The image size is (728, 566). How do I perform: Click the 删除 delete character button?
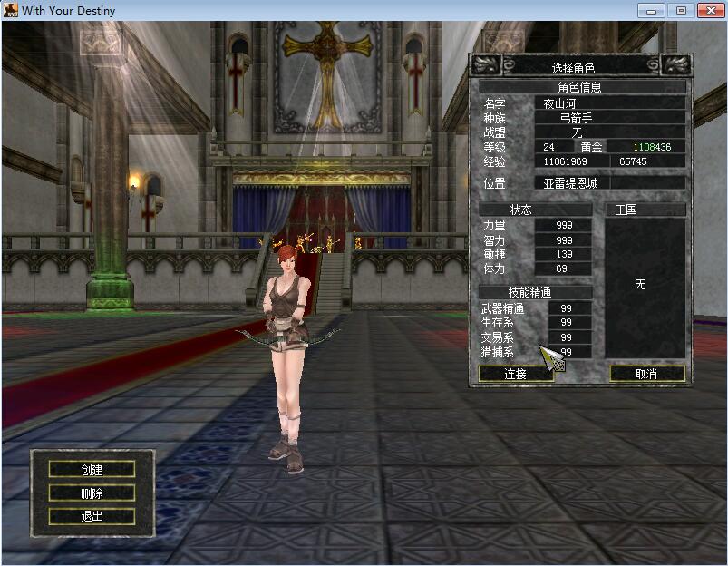(x=92, y=493)
